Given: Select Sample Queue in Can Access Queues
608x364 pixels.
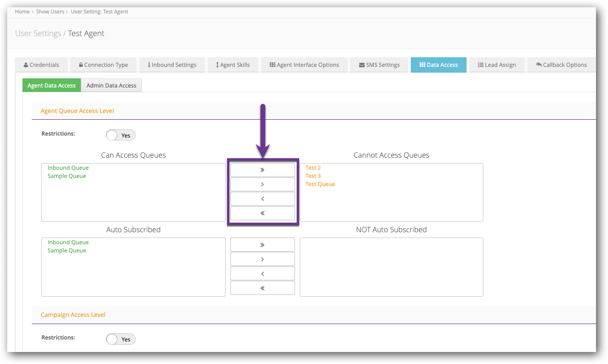Looking at the screenshot, I should [67, 176].
